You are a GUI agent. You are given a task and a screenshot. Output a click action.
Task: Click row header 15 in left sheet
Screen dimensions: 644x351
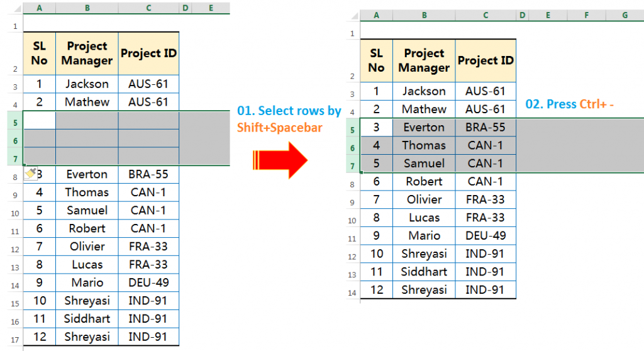point(15,301)
